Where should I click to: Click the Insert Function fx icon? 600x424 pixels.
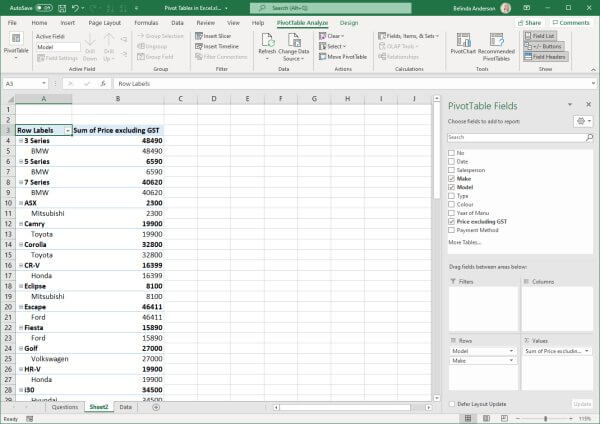pyautogui.click(x=103, y=83)
